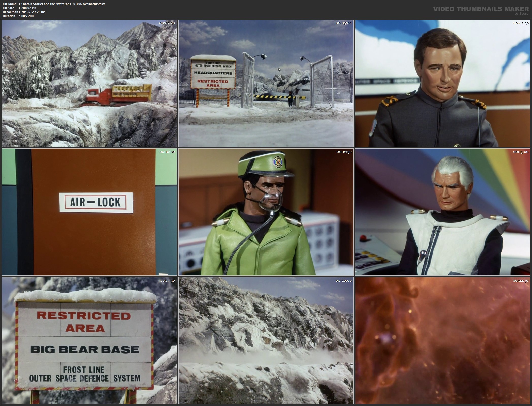Click the 00:17:30 timestamp label
This screenshot has width=532, height=406.
167,281
